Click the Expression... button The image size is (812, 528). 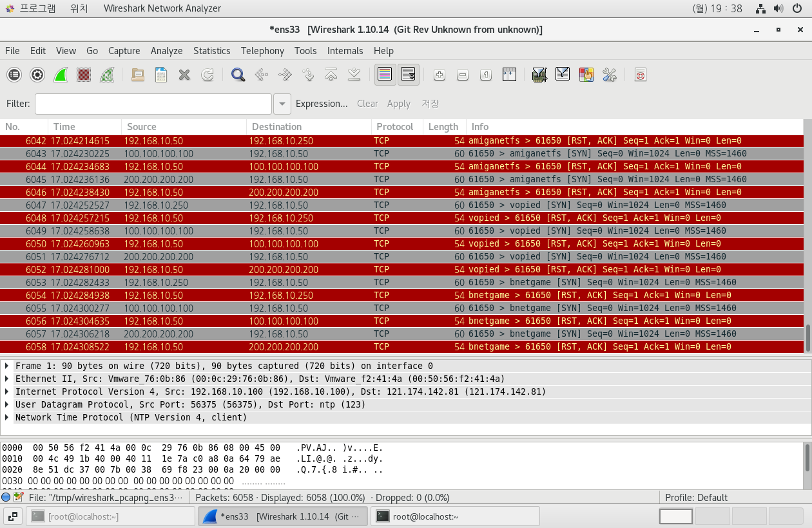point(322,104)
